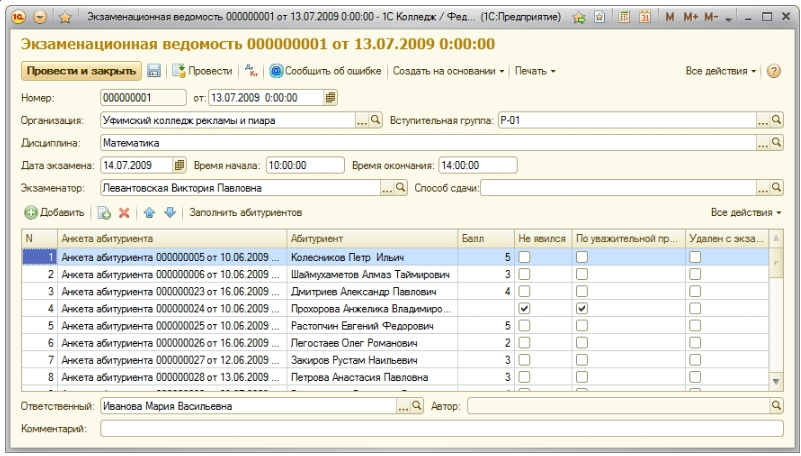Screen dimensions: 801x456
Task: Click the copy row icon in table toolbar
Action: coord(104,213)
